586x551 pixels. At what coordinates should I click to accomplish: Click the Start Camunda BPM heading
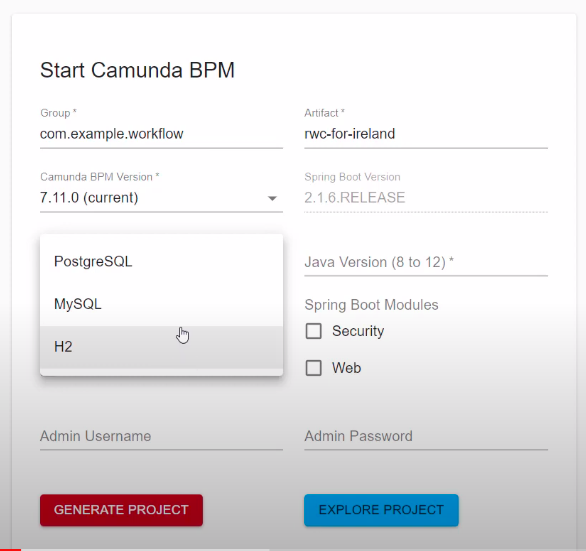pos(137,70)
